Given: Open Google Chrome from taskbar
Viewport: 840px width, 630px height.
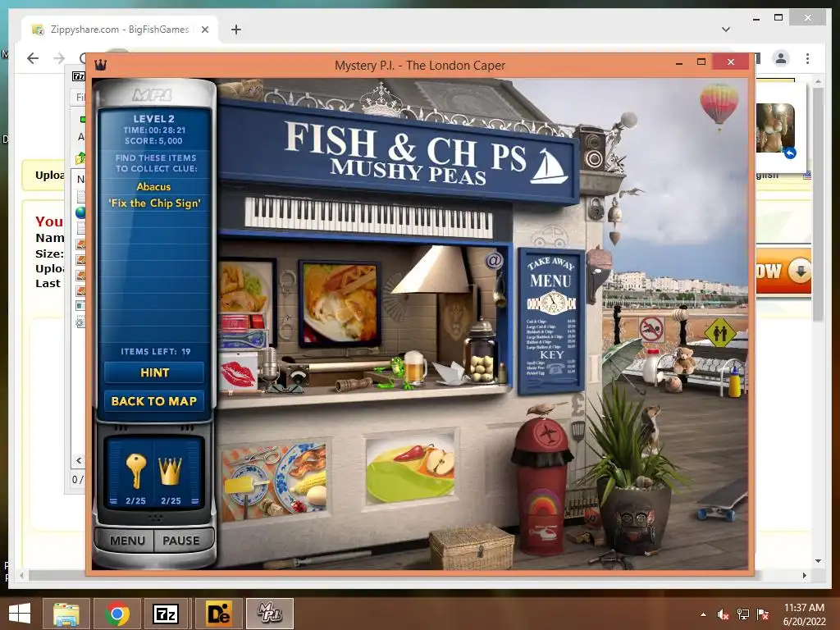Looking at the screenshot, I should point(116,614).
